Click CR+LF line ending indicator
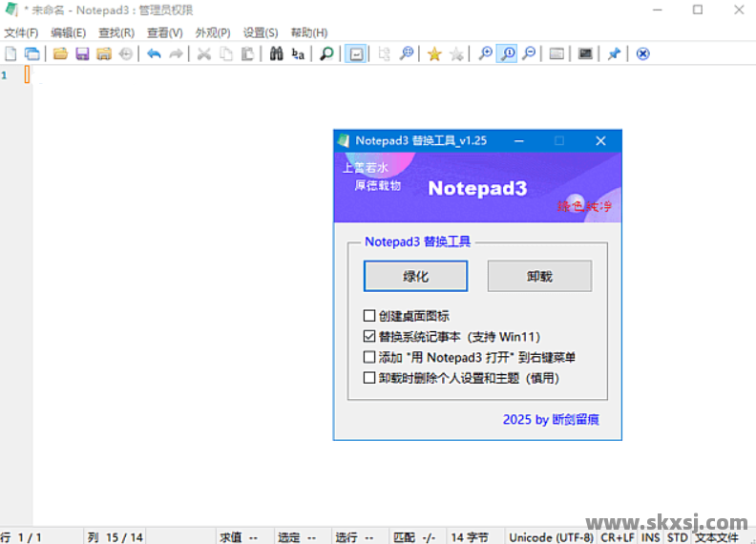The height and width of the screenshot is (544, 756). (618, 537)
